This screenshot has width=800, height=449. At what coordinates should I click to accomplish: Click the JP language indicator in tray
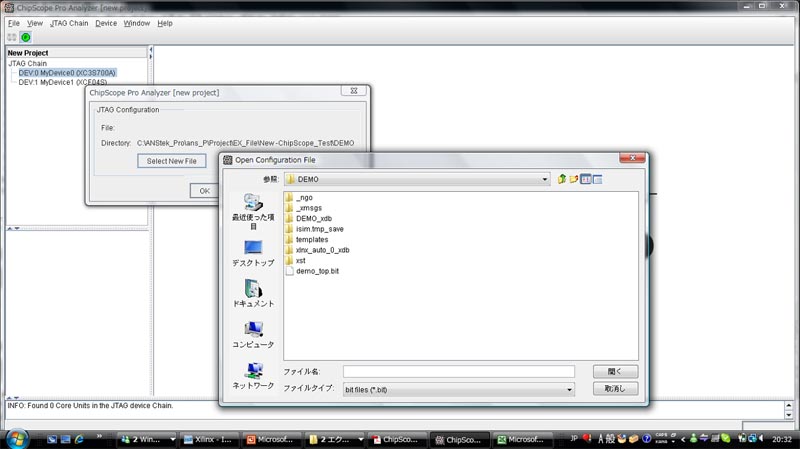tap(574, 438)
